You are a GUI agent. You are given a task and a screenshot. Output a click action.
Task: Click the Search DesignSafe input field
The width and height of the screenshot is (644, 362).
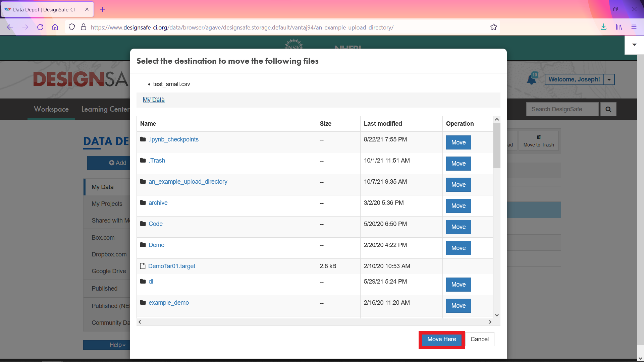pos(562,109)
